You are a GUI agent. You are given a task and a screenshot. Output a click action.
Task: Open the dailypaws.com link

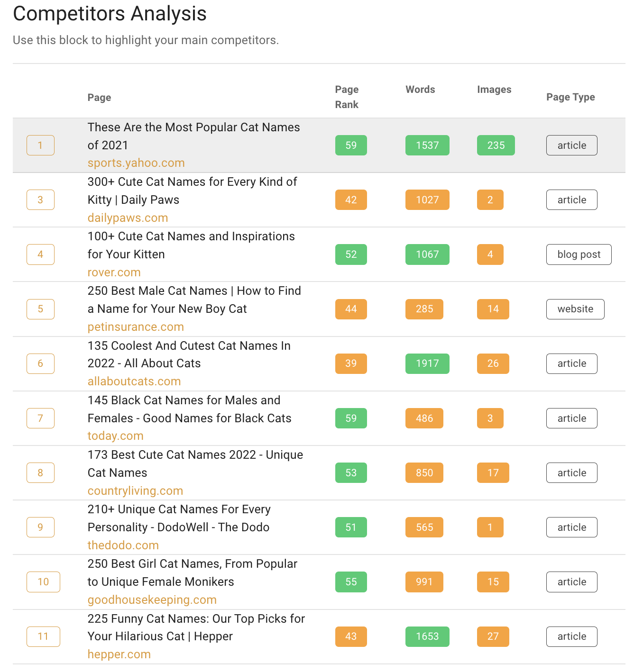pyautogui.click(x=128, y=218)
